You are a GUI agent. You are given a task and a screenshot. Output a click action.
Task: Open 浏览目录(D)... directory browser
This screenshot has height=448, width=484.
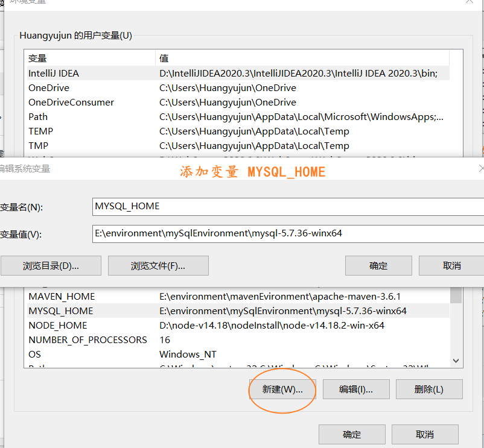pyautogui.click(x=51, y=265)
